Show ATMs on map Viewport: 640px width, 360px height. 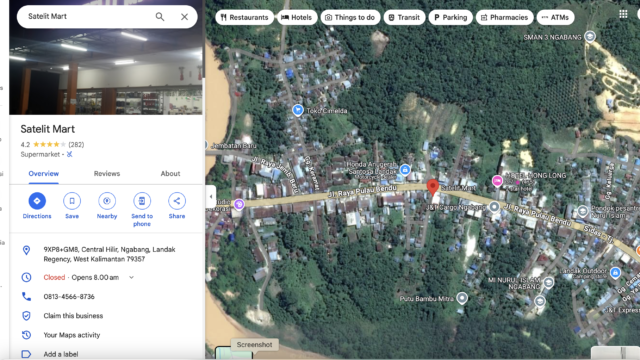coord(555,17)
